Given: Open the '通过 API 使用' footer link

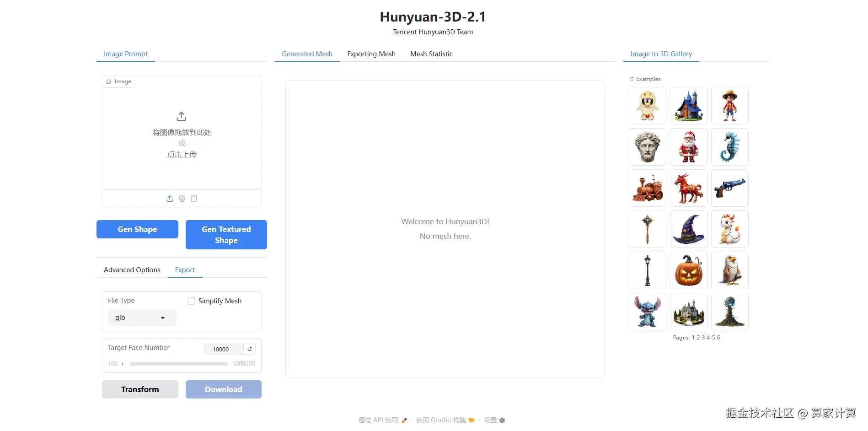Looking at the screenshot, I should point(382,420).
